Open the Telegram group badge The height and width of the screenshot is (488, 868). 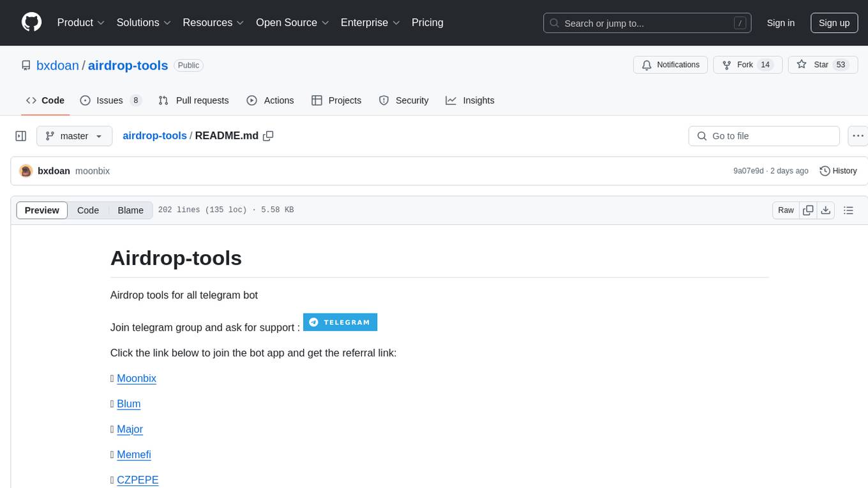tap(340, 322)
